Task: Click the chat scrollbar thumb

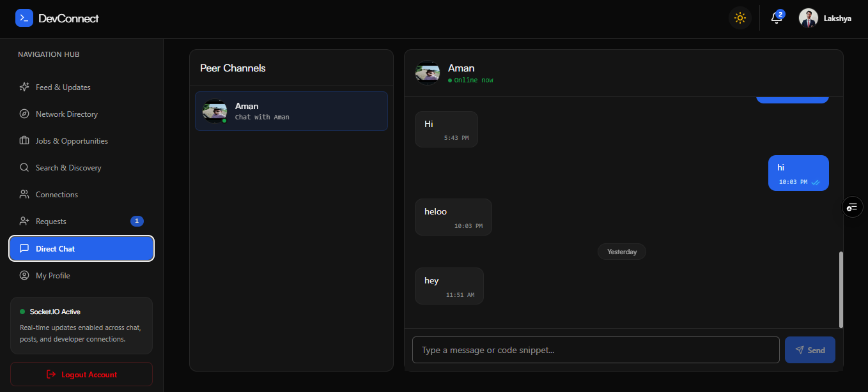Action: point(841,290)
